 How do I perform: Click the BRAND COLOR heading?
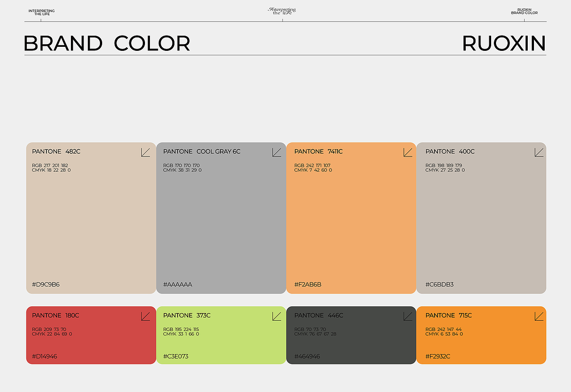[107, 43]
